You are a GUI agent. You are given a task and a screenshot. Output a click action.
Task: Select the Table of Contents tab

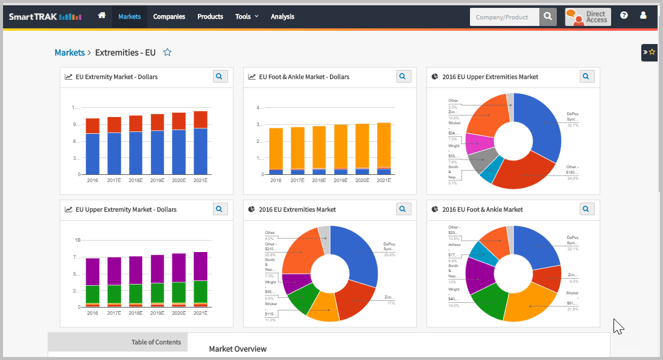[118, 342]
